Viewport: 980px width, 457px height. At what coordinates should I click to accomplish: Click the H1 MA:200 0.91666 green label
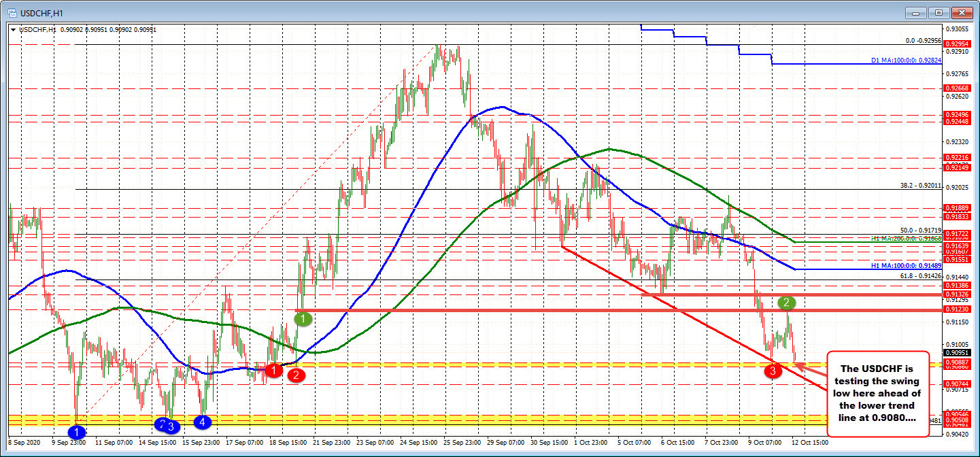pos(907,239)
